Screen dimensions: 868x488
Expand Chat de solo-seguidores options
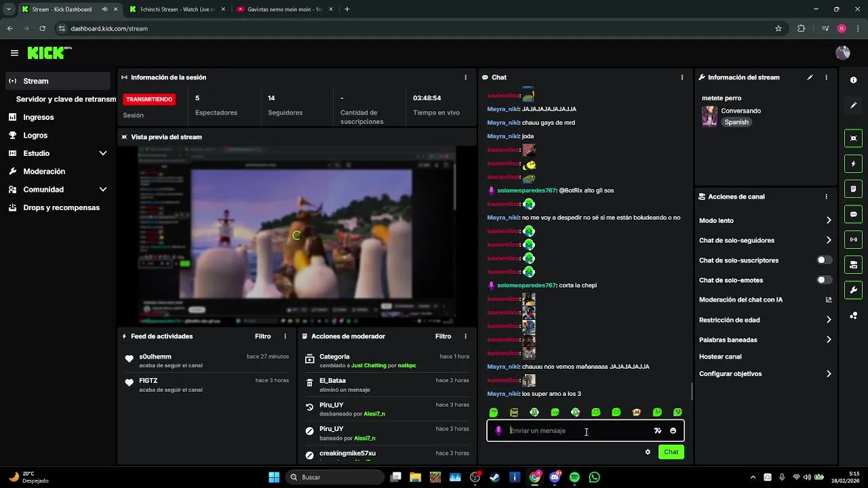click(829, 240)
